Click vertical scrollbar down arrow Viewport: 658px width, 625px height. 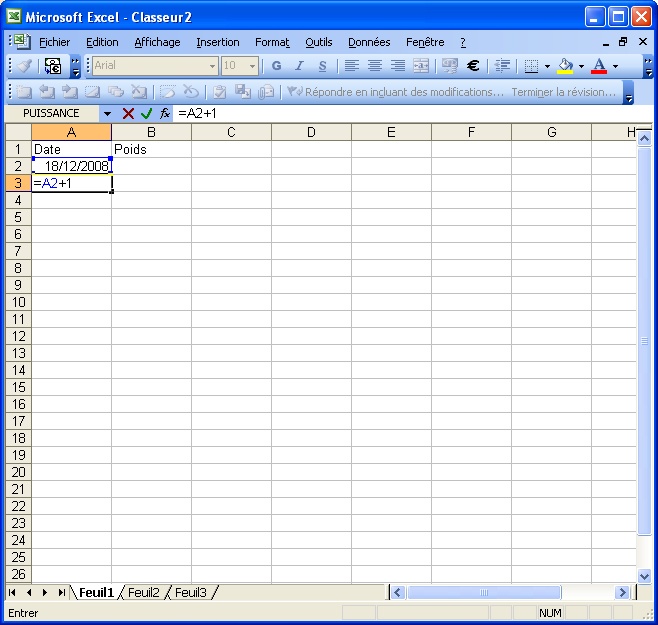coord(644,576)
